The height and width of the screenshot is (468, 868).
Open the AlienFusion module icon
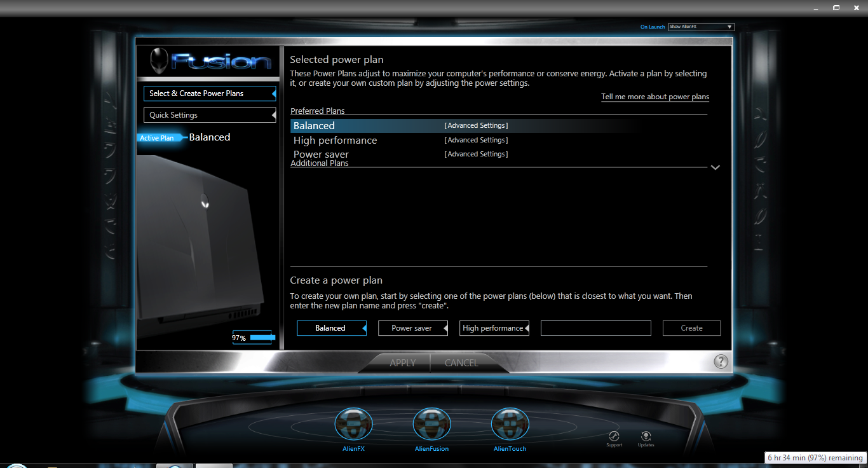tap(431, 425)
